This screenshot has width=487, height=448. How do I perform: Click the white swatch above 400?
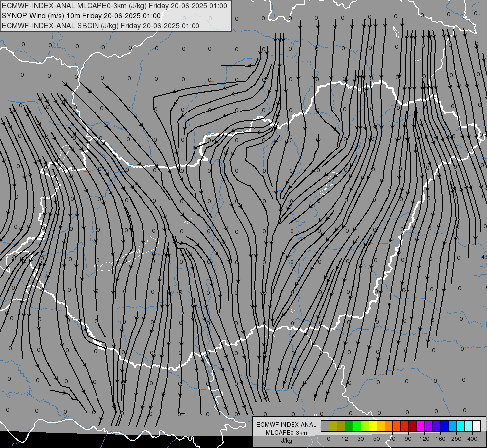[x=477, y=426]
